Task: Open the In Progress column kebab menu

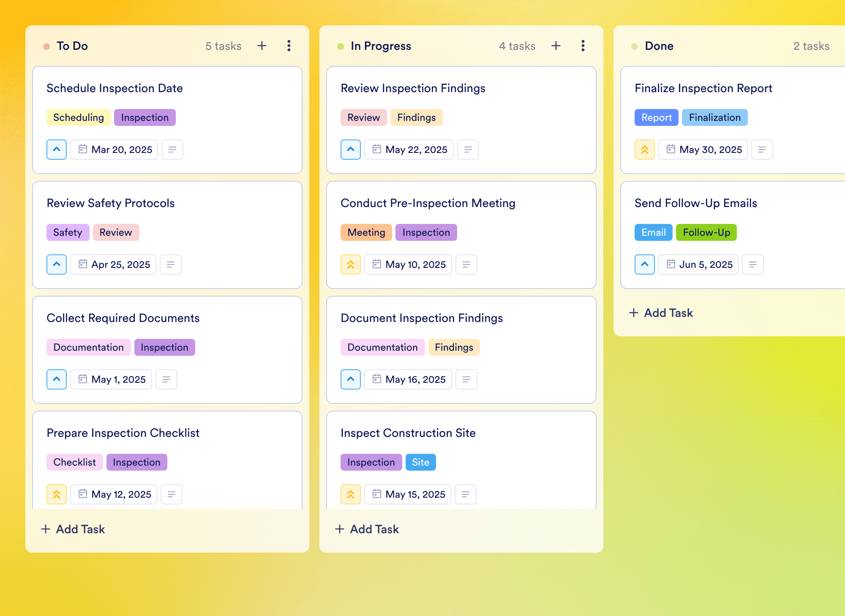Action: tap(583, 46)
